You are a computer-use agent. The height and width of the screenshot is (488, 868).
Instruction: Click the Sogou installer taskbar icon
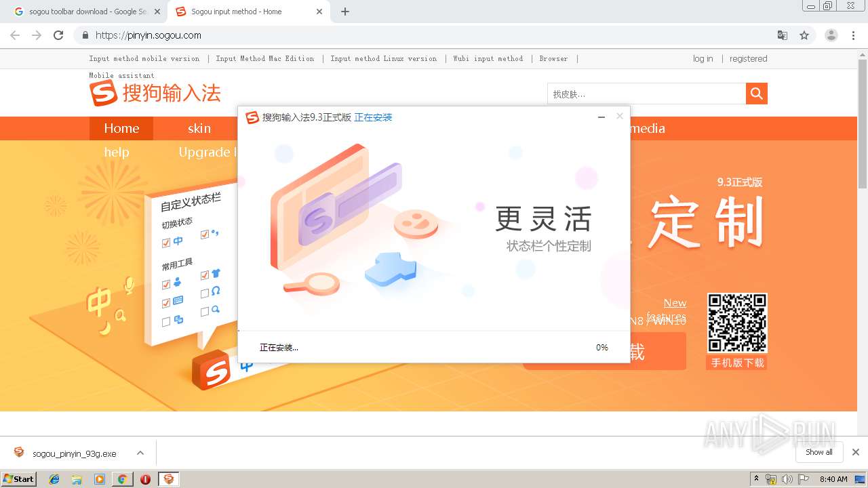tap(169, 479)
